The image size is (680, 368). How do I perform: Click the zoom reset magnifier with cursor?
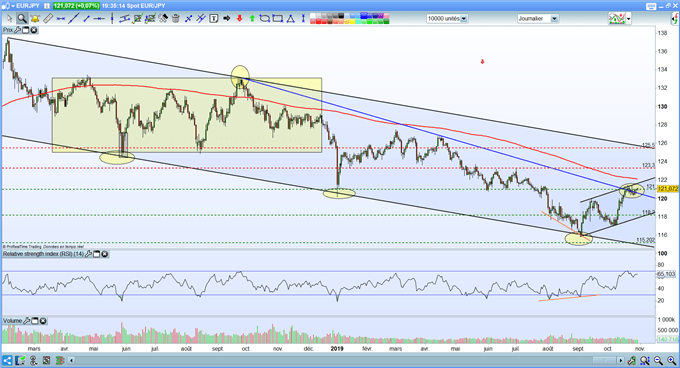click(645, 360)
